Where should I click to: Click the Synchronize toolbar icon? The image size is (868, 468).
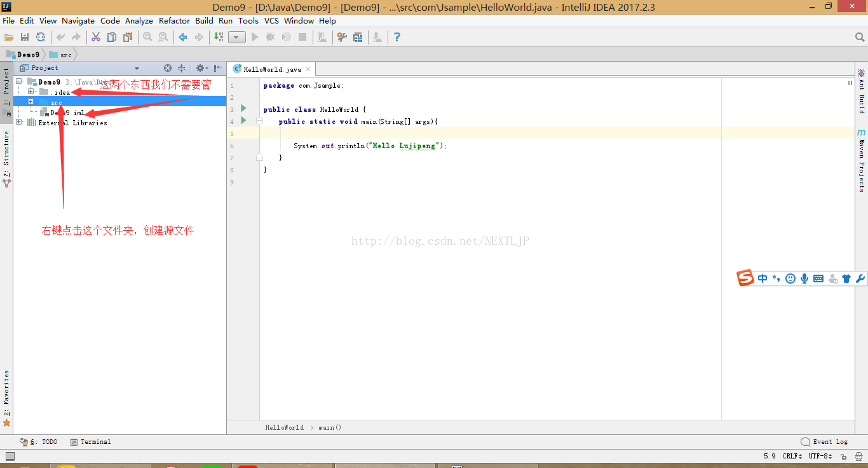pyautogui.click(x=41, y=37)
